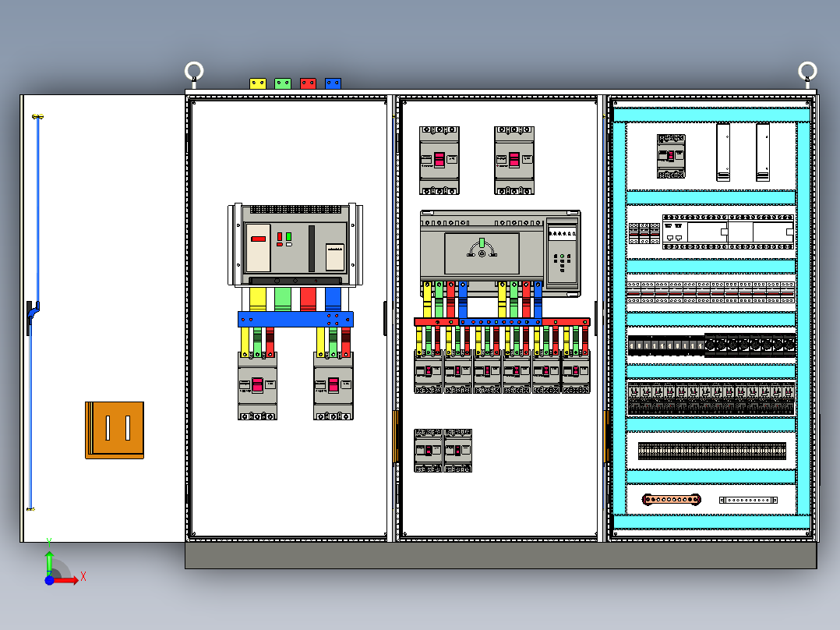Select top-left breaker in middle compartment
The image size is (840, 630).
tap(439, 161)
